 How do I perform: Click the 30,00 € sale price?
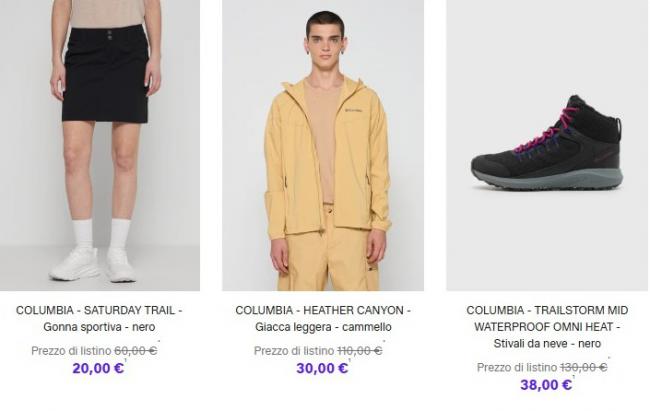(322, 368)
